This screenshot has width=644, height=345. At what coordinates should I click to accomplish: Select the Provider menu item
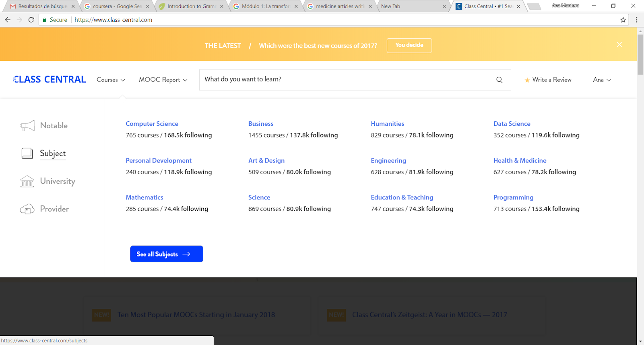pyautogui.click(x=54, y=209)
